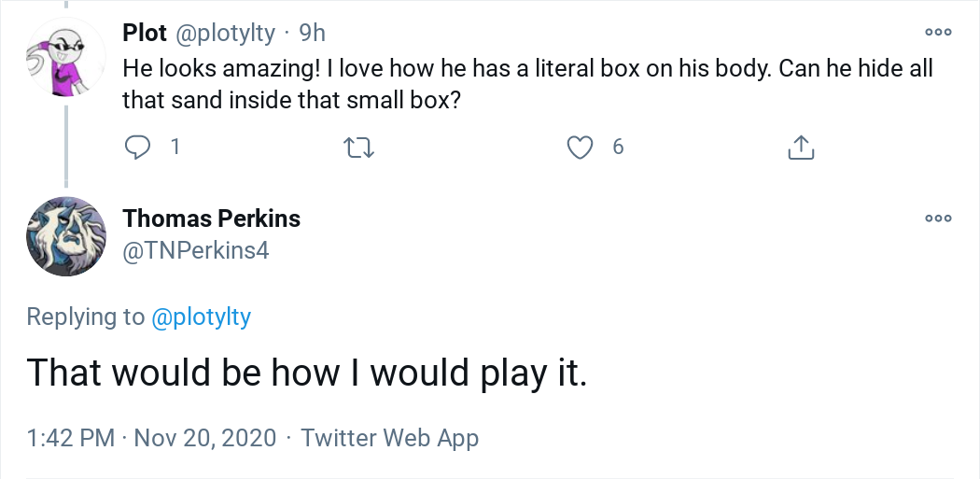The image size is (980, 479).
Task: Retweet Plot's tweet using the arrows icon
Action: (x=358, y=147)
